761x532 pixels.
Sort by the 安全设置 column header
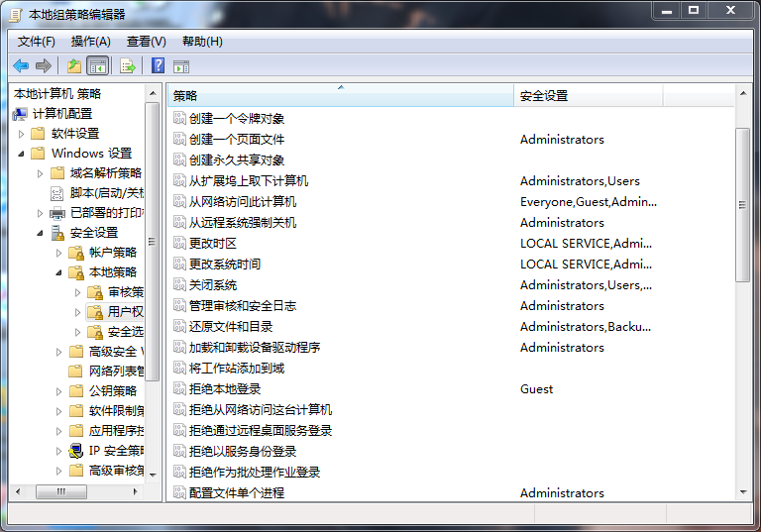(x=589, y=96)
